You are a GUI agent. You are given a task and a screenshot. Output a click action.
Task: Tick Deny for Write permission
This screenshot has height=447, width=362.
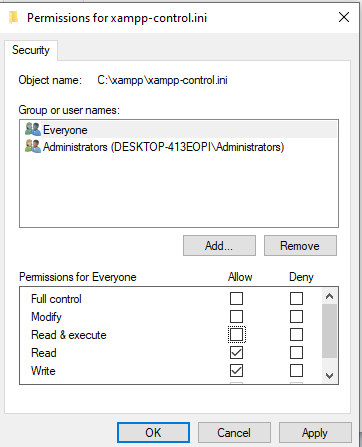pos(296,370)
